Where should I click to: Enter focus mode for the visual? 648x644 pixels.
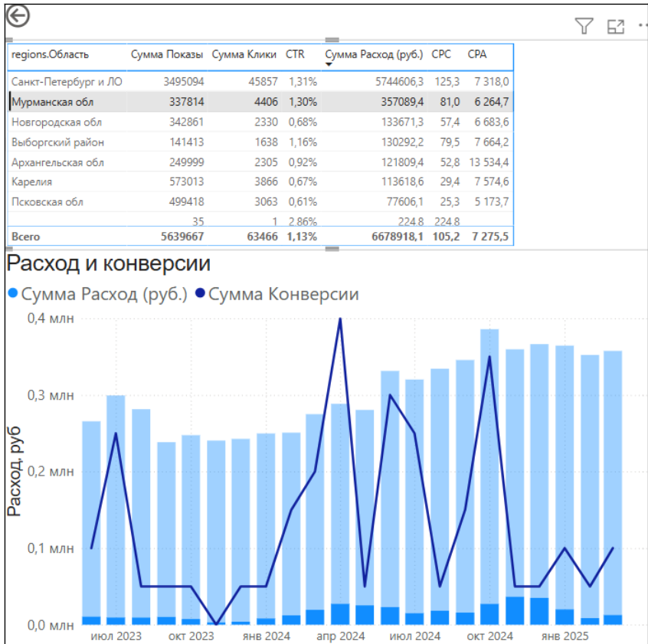click(x=616, y=27)
